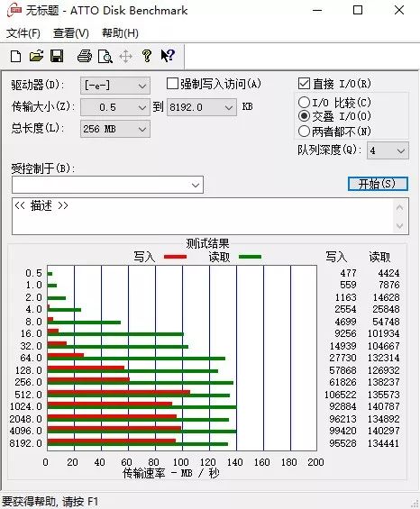Select I/O 比较(C) radio button

point(304,103)
